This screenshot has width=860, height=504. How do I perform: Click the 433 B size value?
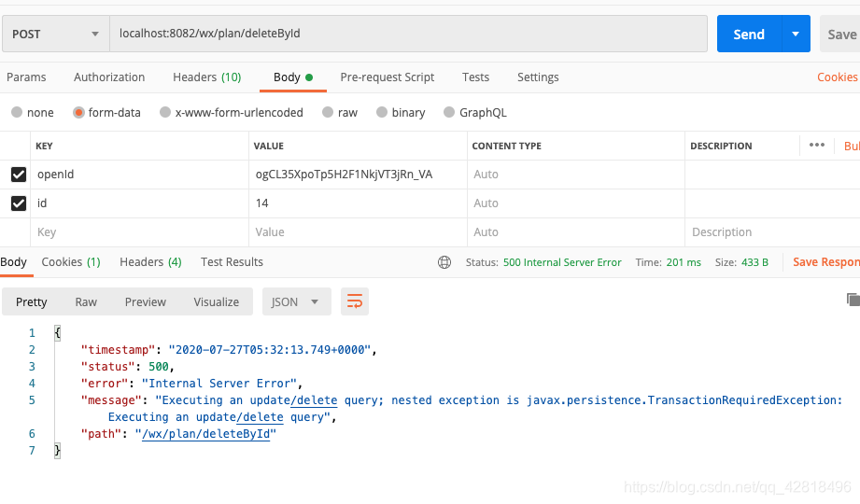point(754,262)
